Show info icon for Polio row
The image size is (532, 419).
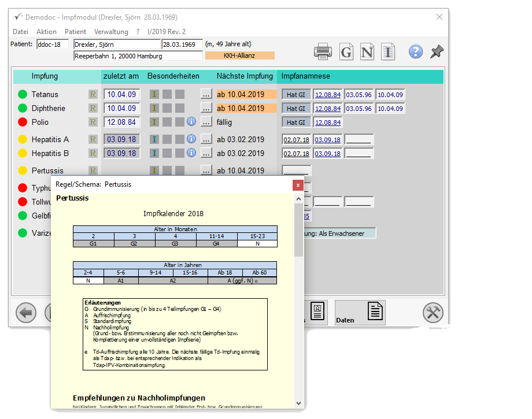tap(191, 121)
